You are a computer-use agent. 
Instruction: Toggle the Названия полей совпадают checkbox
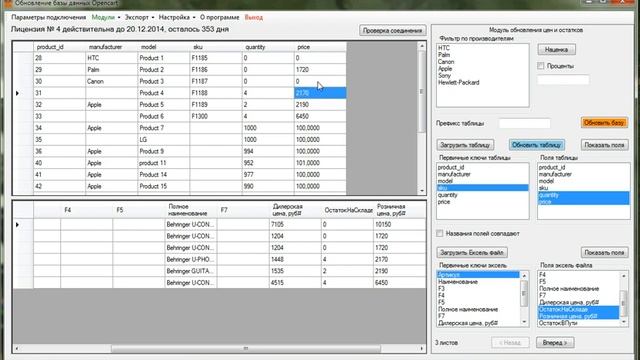coord(440,233)
